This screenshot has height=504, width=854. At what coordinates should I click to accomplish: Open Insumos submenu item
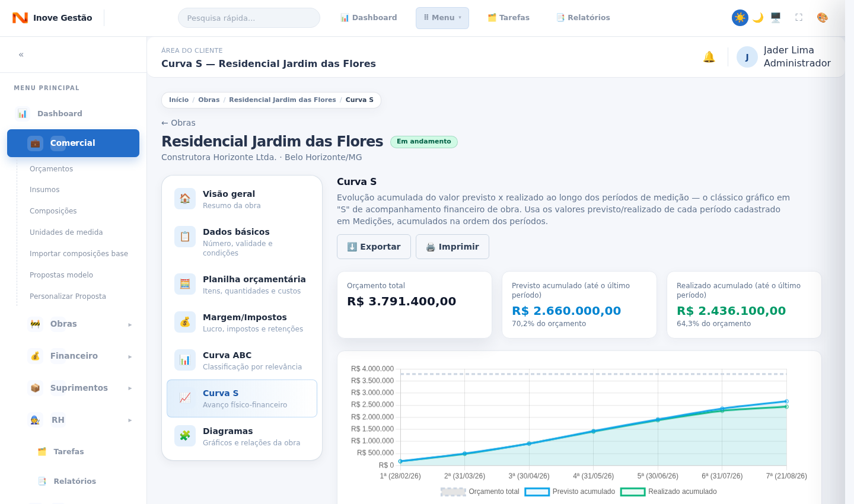[x=44, y=190]
